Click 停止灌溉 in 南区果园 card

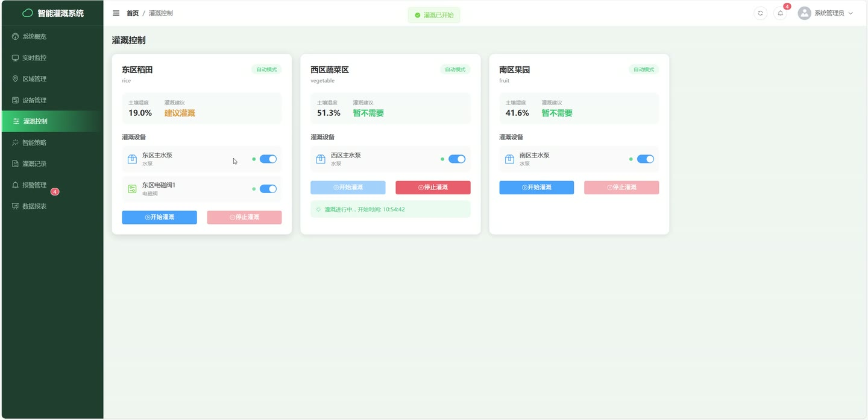(621, 188)
